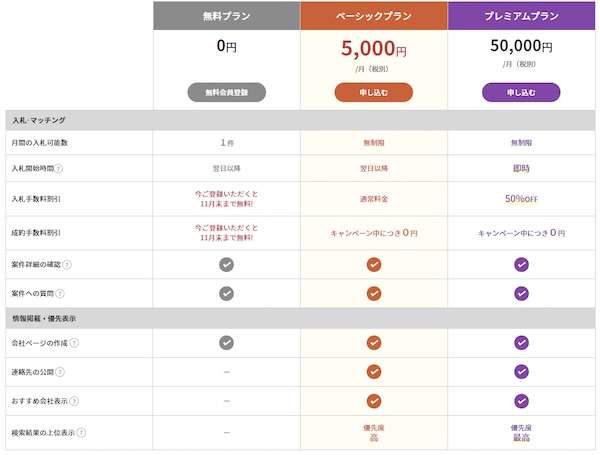Viewport: 600px width, 455px height.
Task: Open help tooltip for 案件への質問
Action: tap(60, 293)
